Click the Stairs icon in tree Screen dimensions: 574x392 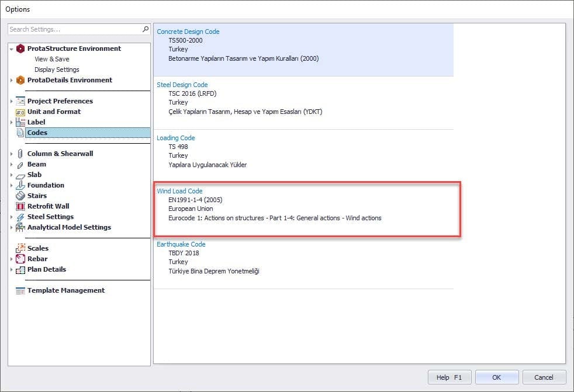[x=20, y=196]
